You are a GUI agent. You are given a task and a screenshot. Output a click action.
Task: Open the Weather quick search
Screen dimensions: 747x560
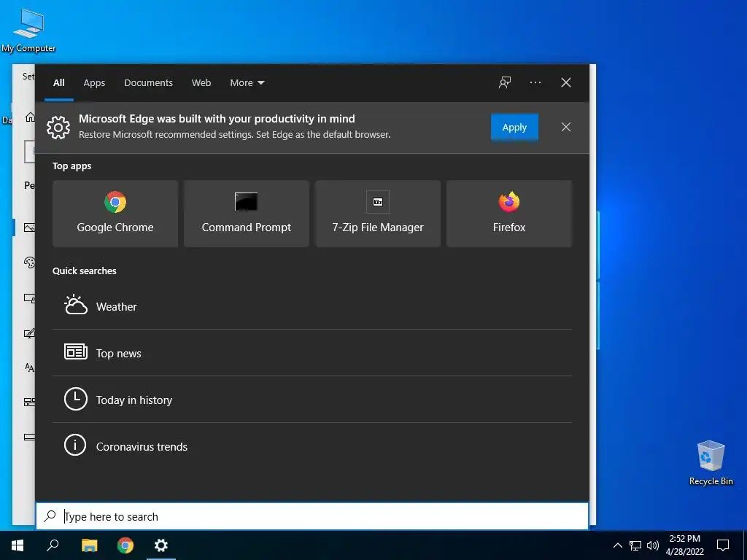312,306
